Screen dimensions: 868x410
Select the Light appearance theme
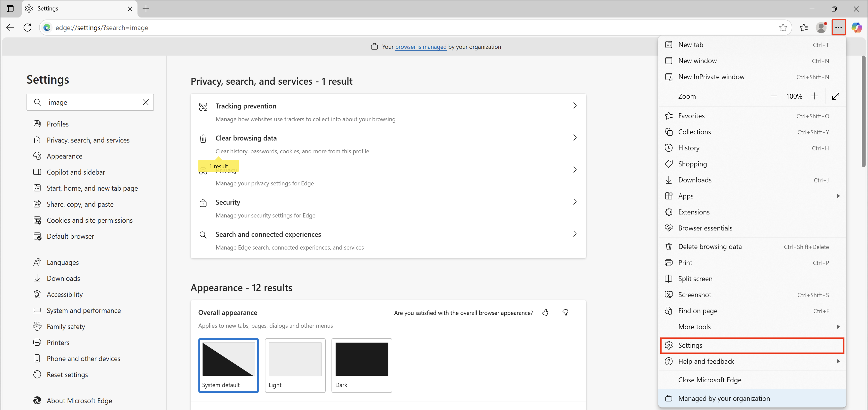(295, 365)
